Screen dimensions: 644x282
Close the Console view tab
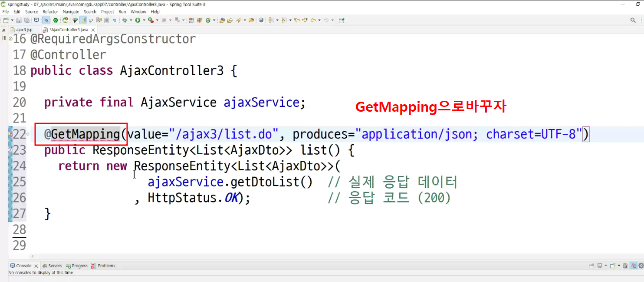pos(36,265)
